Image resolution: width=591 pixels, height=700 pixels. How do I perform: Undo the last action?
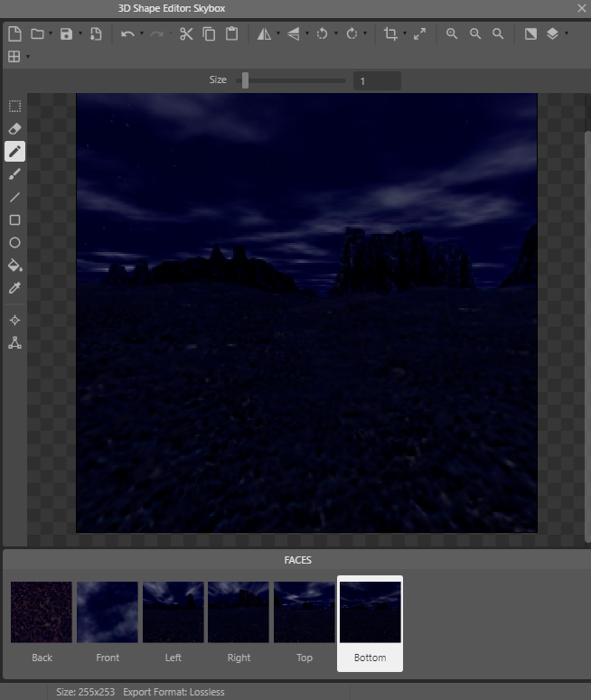coord(127,34)
